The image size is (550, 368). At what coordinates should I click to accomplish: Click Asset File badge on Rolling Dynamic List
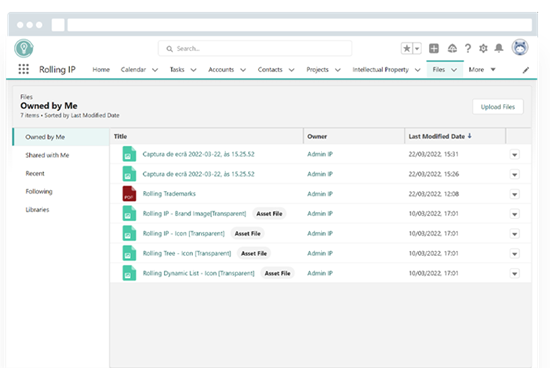[x=277, y=273]
